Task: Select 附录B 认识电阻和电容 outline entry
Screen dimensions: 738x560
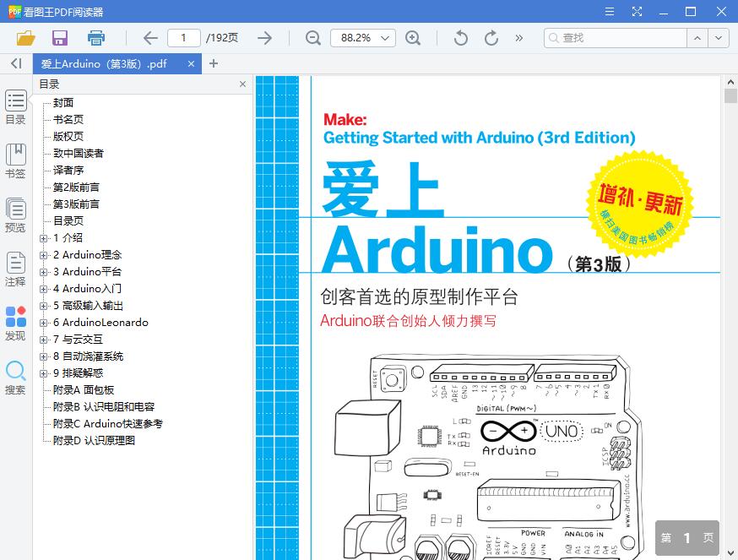Action: click(x=104, y=406)
